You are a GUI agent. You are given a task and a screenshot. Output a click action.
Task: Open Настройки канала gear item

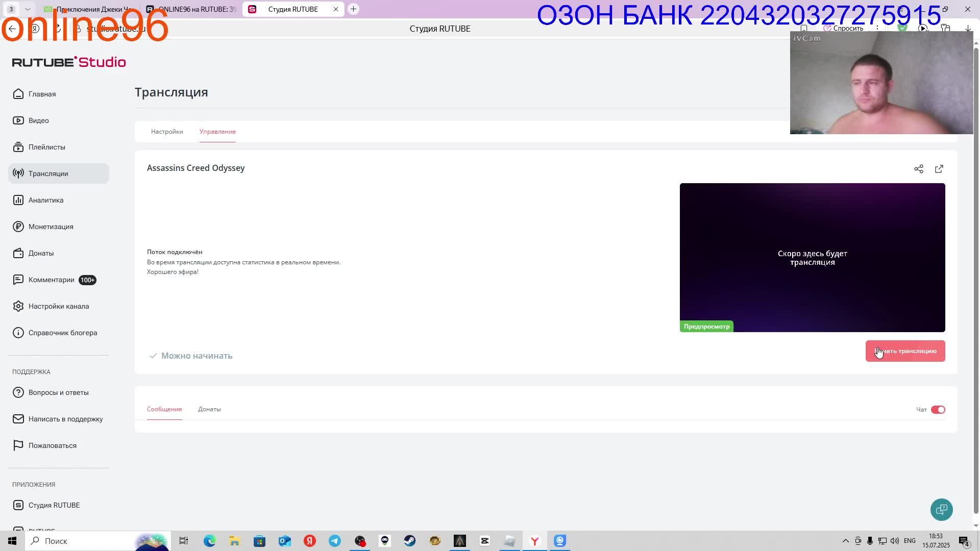click(58, 306)
